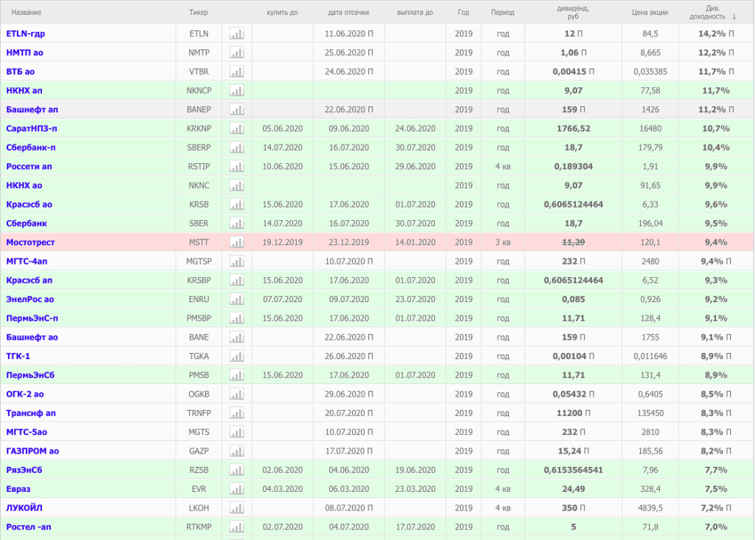The width and height of the screenshot is (756, 540).
Task: Open the Сбербанк-п stock link
Action: [x=31, y=148]
